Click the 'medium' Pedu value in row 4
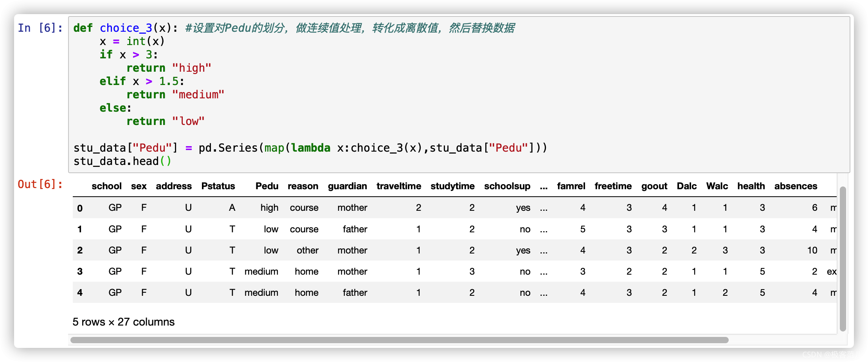The height and width of the screenshot is (362, 868). pos(261,293)
